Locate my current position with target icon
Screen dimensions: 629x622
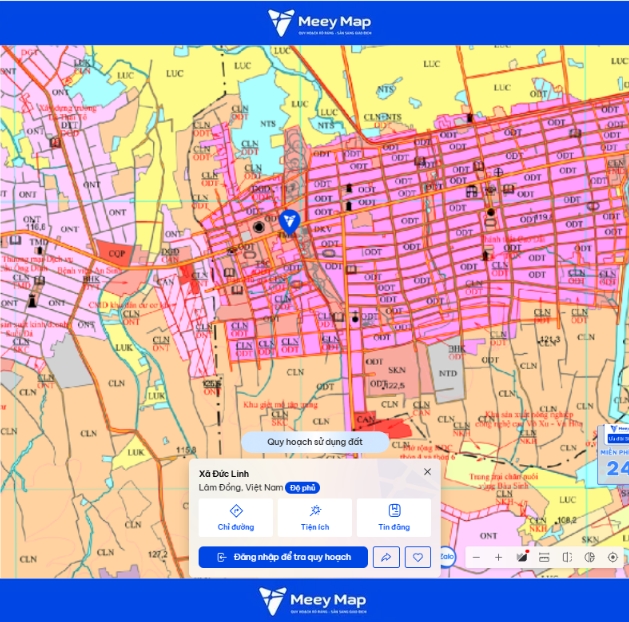613,557
